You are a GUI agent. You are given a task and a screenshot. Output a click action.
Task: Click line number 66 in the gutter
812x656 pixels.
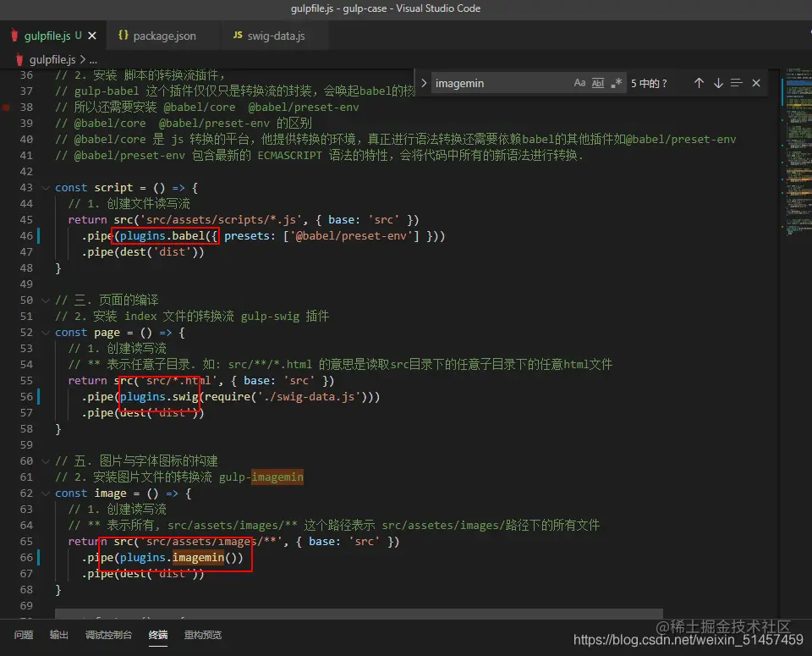[26, 557]
